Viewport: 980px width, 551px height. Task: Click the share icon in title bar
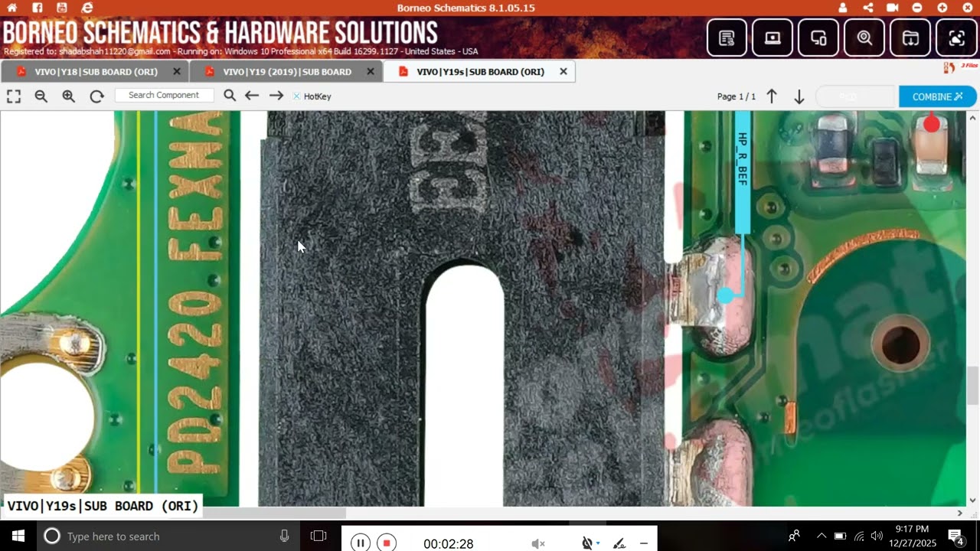(867, 8)
